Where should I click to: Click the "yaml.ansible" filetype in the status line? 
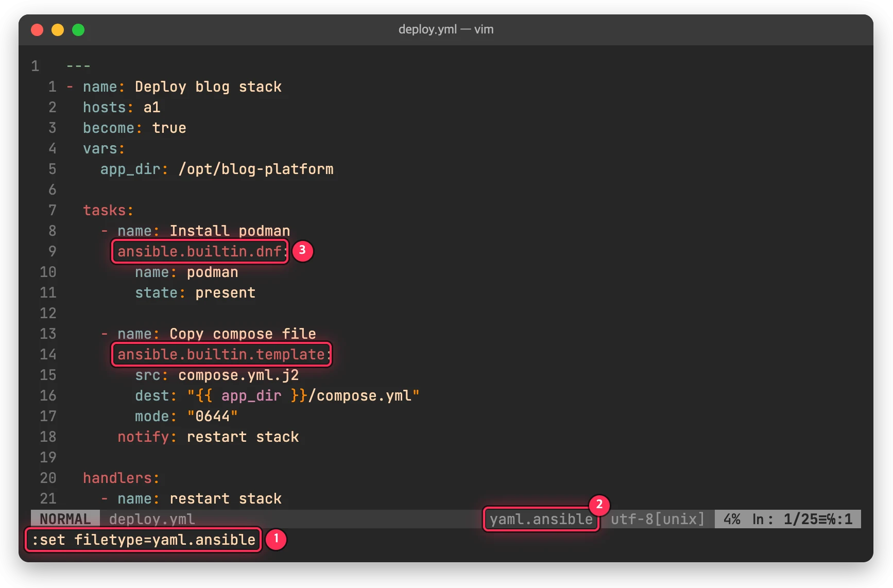541,519
